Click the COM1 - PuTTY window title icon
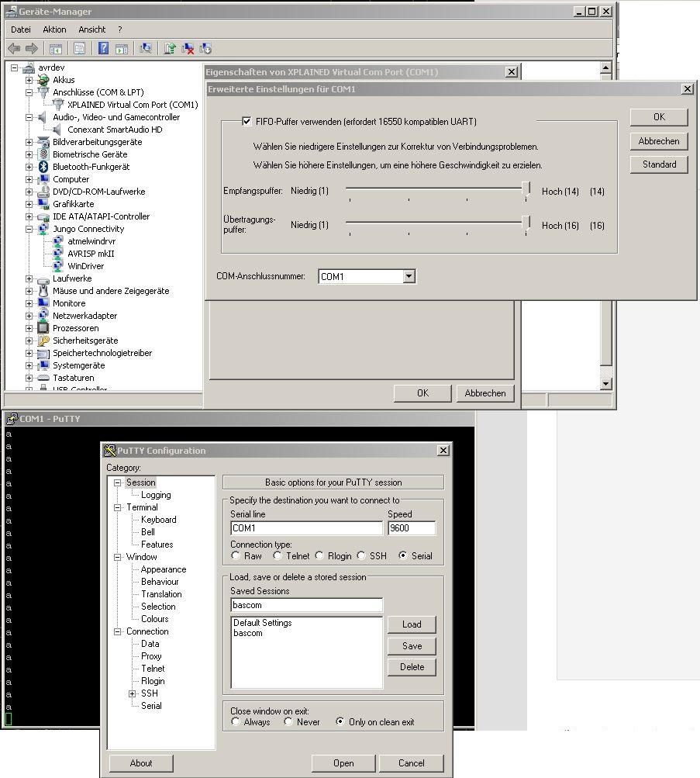This screenshot has height=778, width=700. tap(12, 419)
